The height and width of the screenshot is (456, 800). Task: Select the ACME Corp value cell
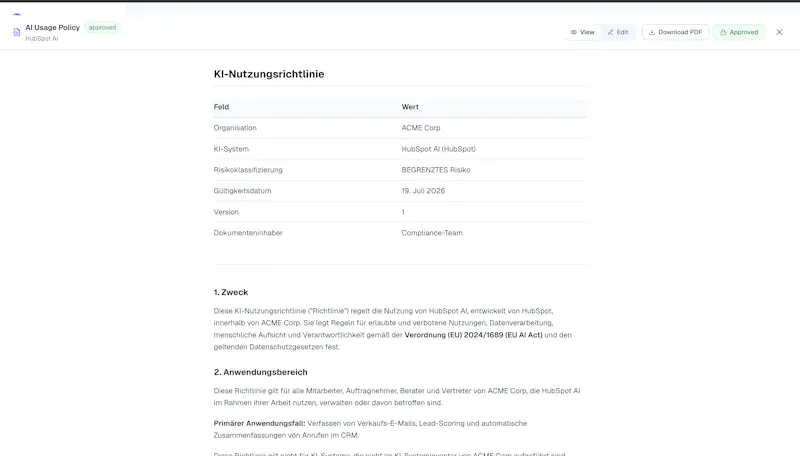421,128
